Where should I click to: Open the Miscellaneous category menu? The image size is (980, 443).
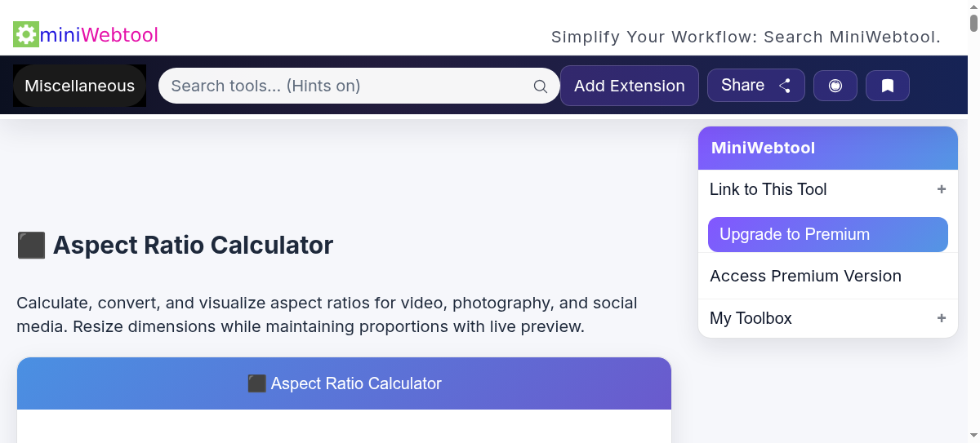[x=79, y=86]
